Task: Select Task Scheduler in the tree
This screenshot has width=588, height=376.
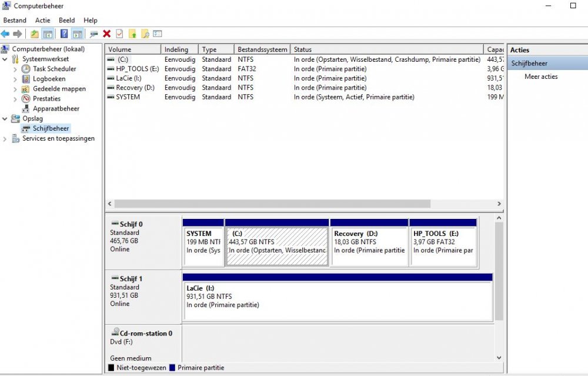Action: tap(54, 69)
